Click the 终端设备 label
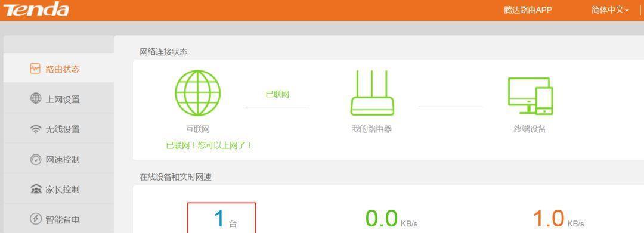 (x=530, y=129)
